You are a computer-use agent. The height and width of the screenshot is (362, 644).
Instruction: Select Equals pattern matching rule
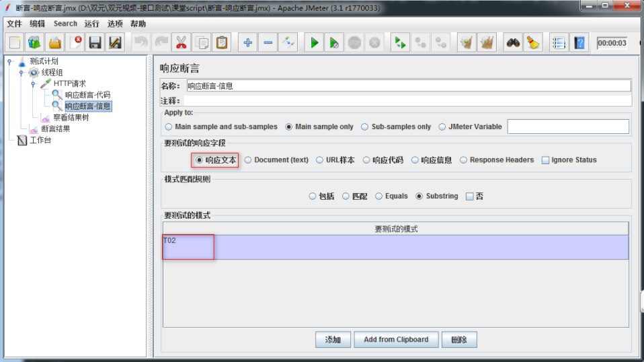point(378,196)
